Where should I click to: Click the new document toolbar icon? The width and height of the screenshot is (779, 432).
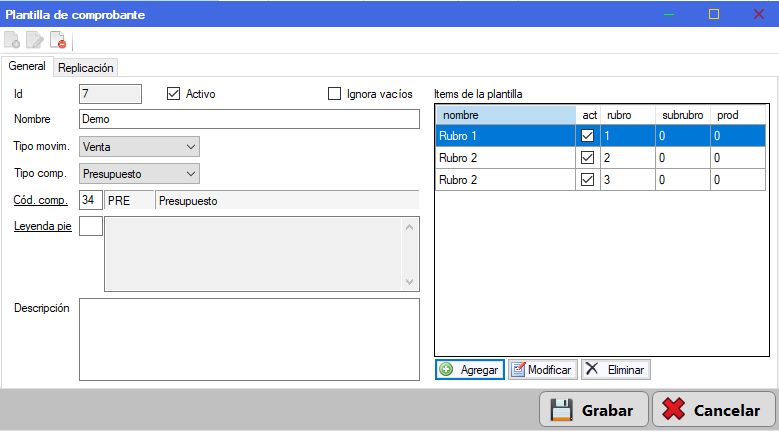[12, 40]
